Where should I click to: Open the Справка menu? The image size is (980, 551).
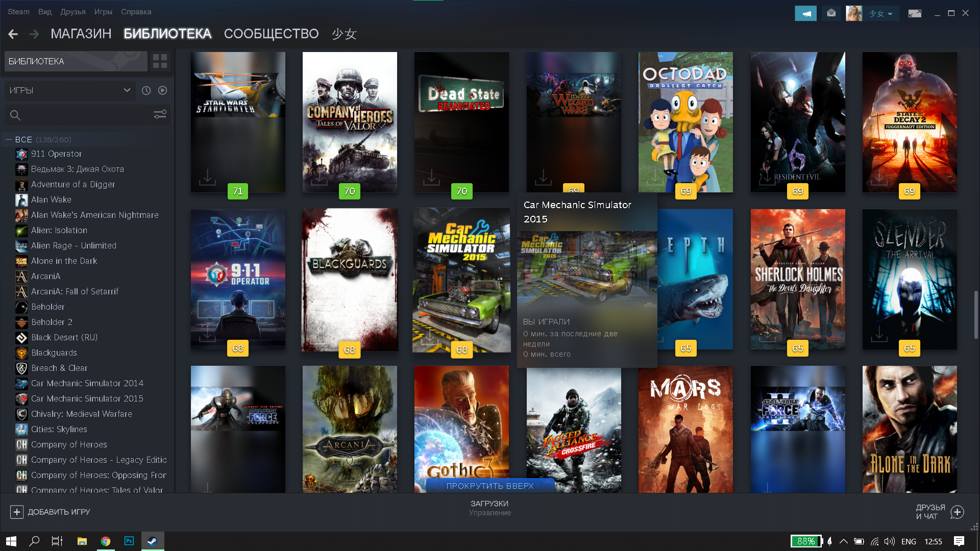point(136,12)
